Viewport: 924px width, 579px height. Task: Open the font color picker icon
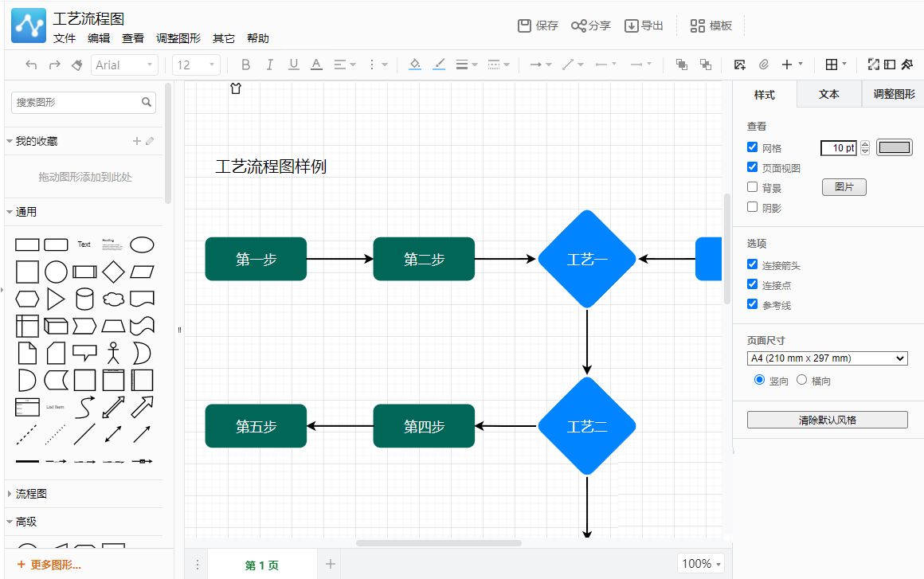316,65
